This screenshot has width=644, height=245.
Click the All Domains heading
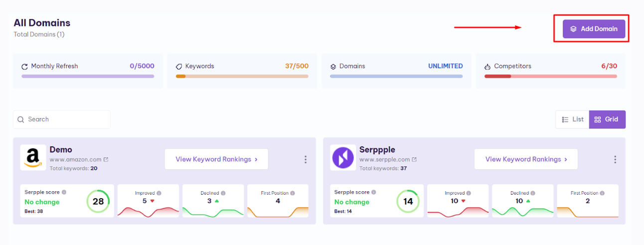tap(42, 23)
